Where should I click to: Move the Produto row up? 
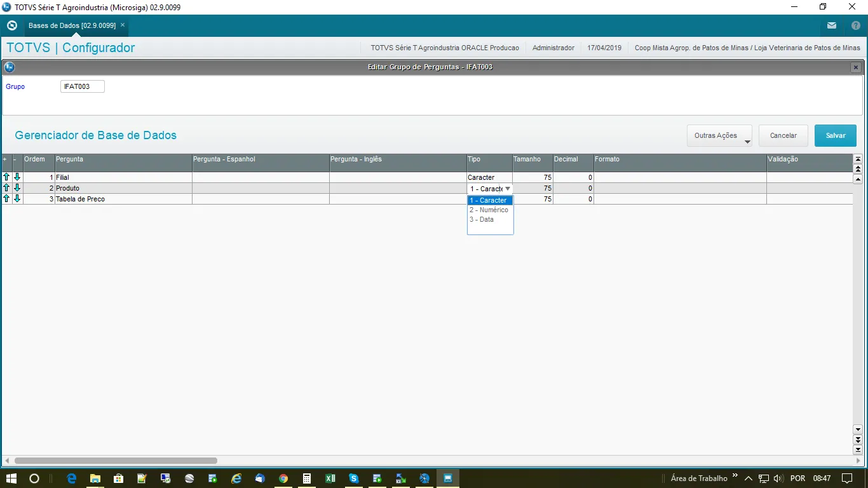point(6,188)
